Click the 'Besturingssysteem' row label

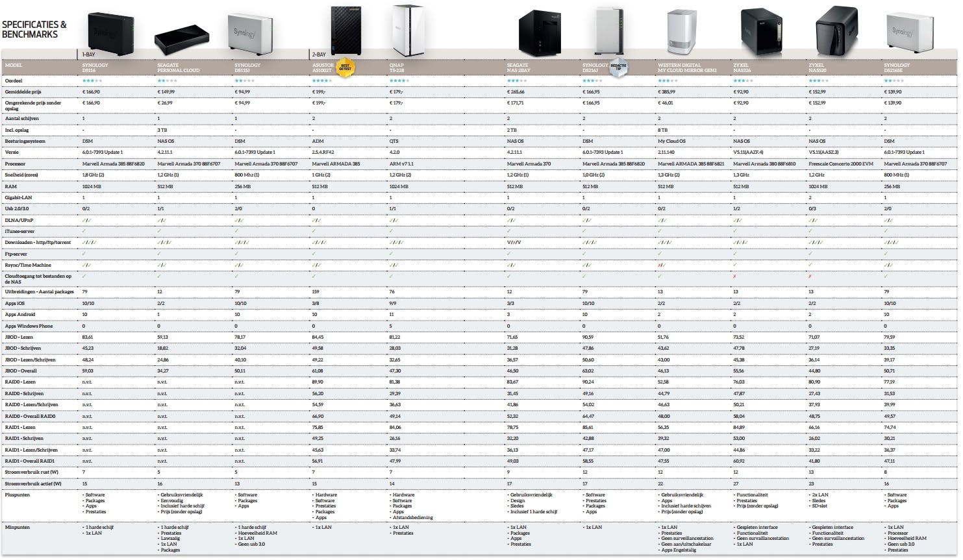pos(25,141)
